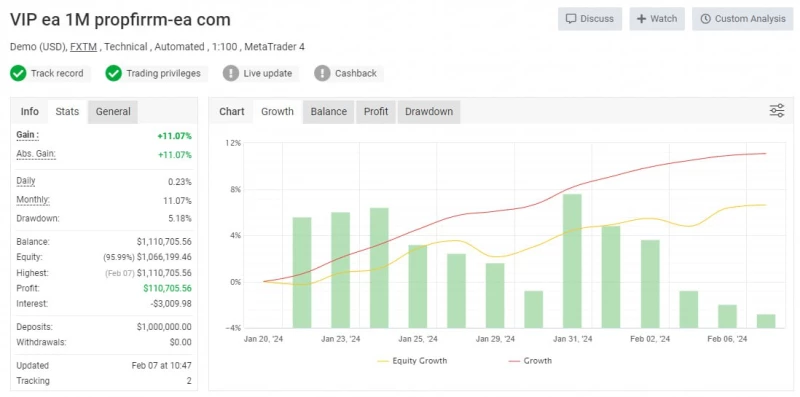Screen dimensions: 800x397
Task: Click the speech bubble icon in Discuss
Action: (x=570, y=19)
